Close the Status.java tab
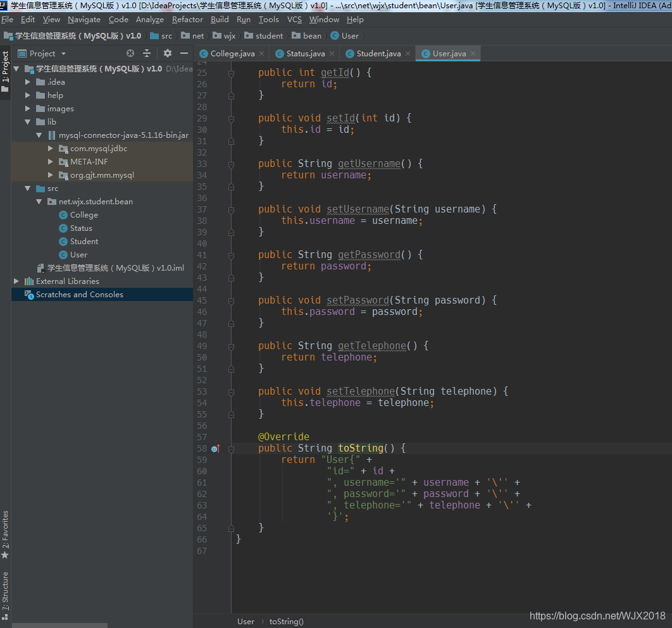This screenshot has height=628, width=672. 332,54
